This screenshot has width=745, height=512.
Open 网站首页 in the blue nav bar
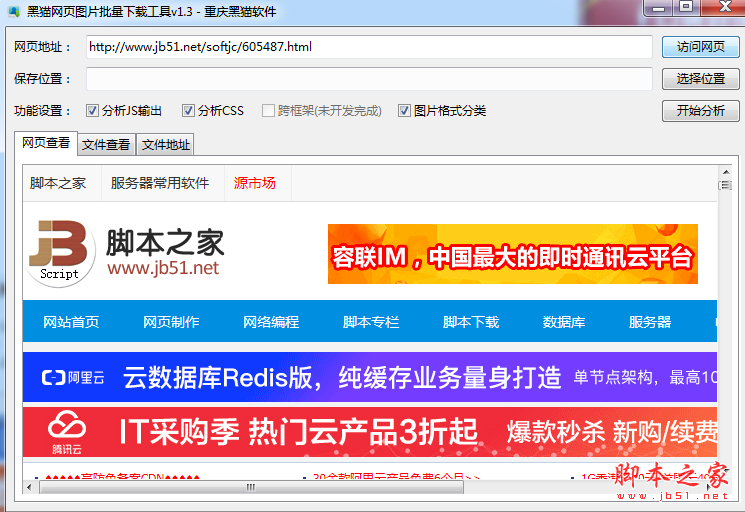click(x=71, y=322)
